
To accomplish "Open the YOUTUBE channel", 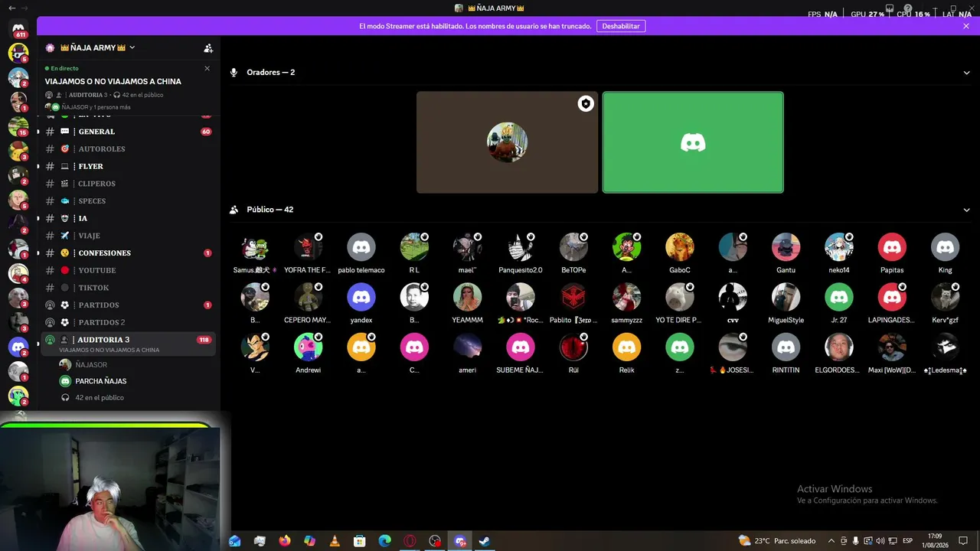I will (128, 270).
